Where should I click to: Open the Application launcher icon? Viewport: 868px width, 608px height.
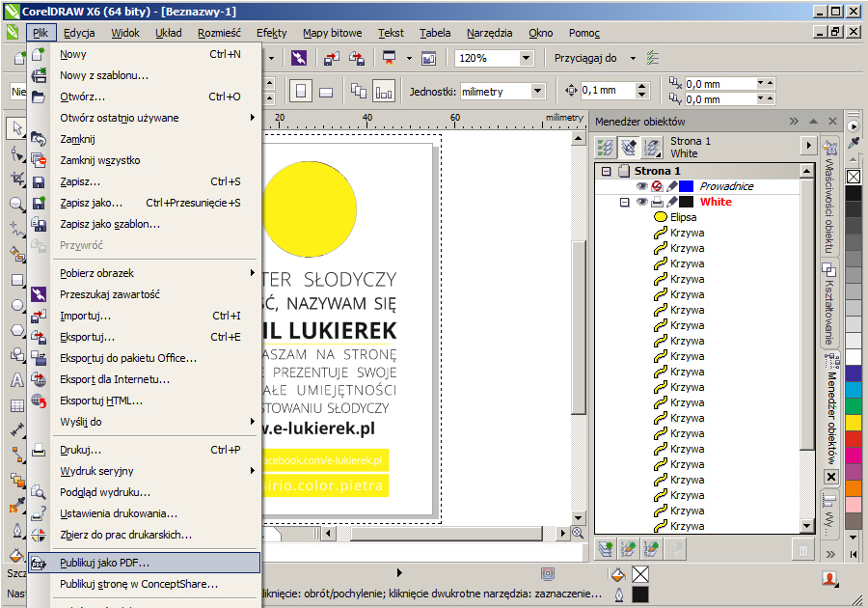390,58
